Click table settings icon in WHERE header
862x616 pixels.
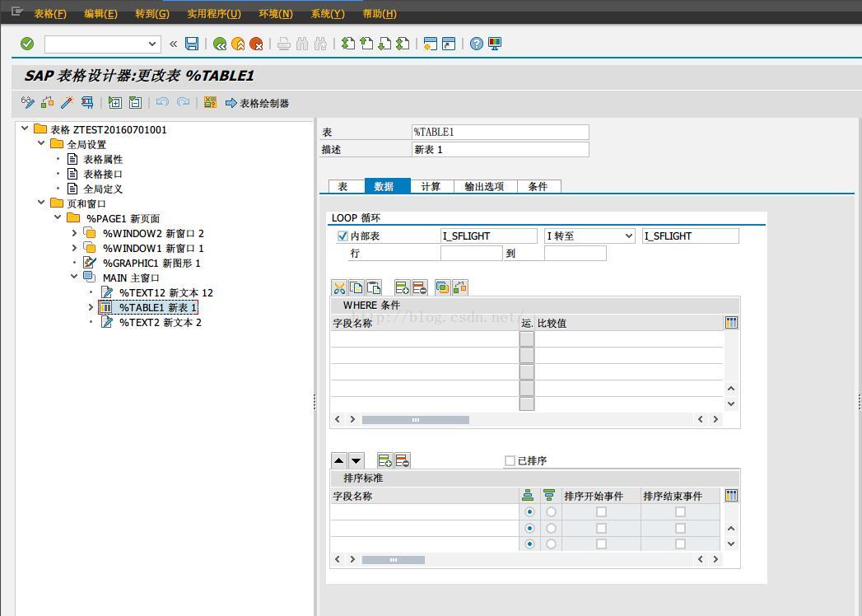tap(731, 323)
